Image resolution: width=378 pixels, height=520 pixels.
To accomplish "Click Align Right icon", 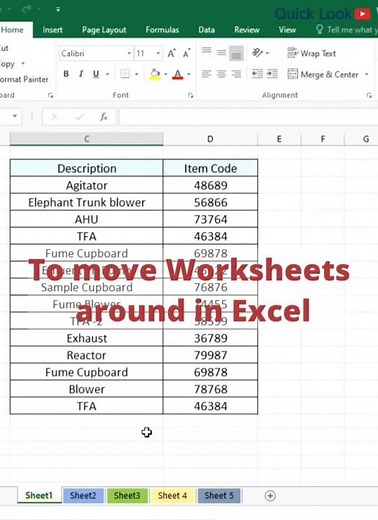I will tap(236, 74).
